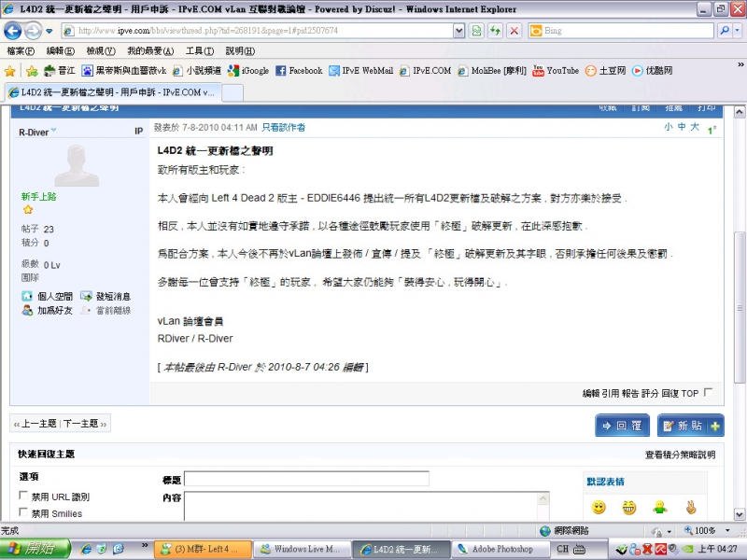The image size is (747, 560).
Task: Open a new blank tab
Action: tap(233, 92)
